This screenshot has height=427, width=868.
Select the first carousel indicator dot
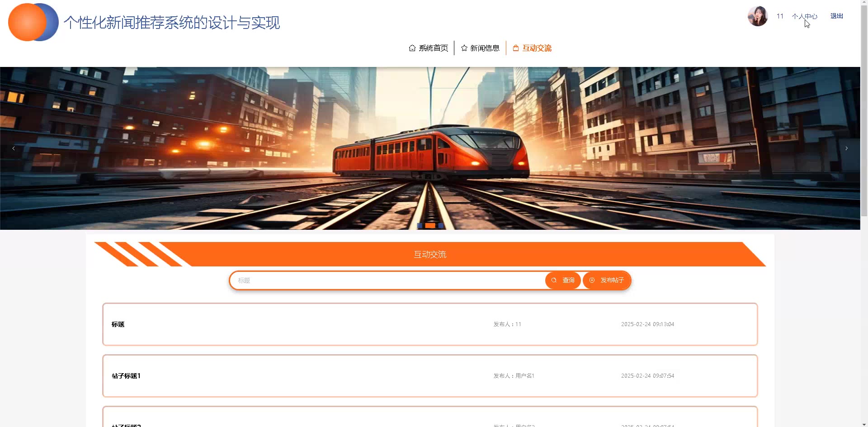coord(420,225)
